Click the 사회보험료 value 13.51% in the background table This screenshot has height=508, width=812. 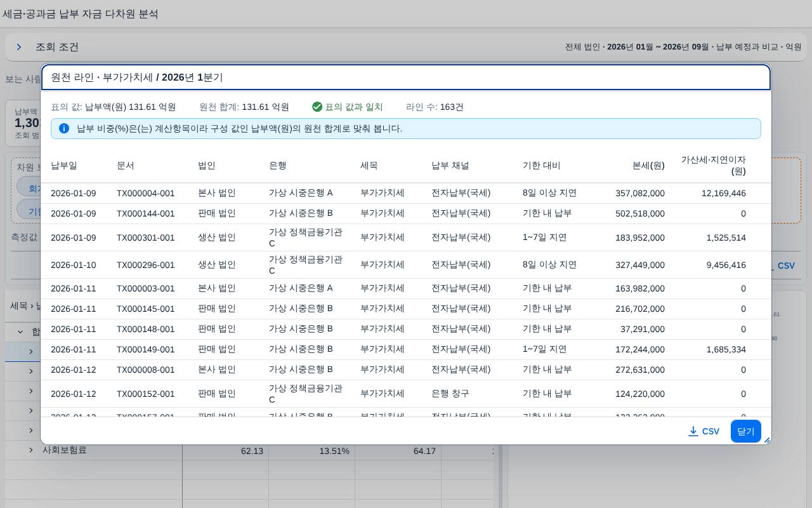pyautogui.click(x=334, y=451)
